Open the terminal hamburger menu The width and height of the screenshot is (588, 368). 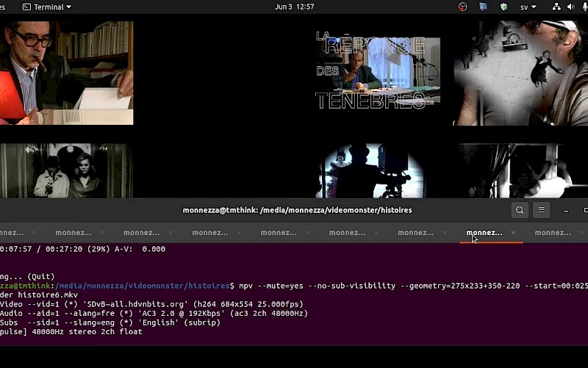coord(542,210)
